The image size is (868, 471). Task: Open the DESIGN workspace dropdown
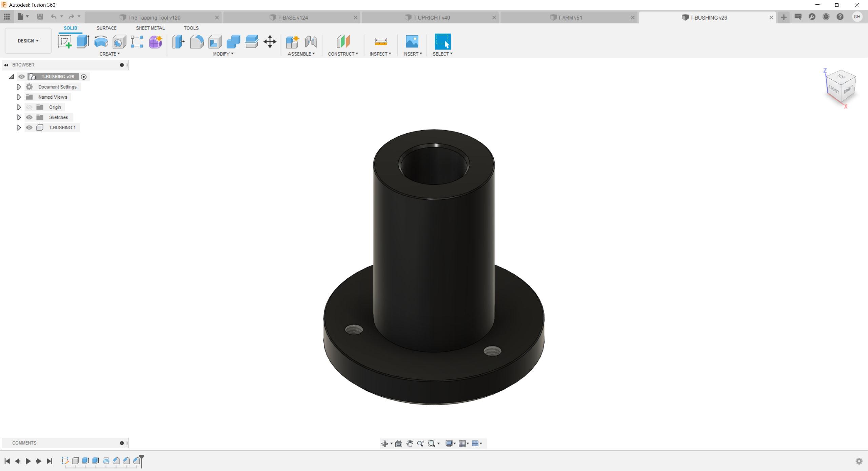[28, 41]
